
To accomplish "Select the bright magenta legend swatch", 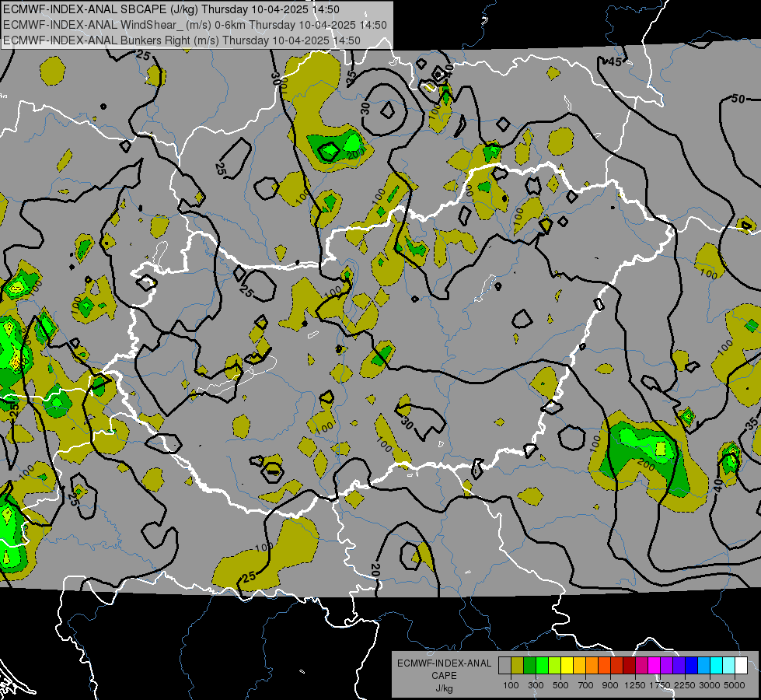I will (655, 666).
